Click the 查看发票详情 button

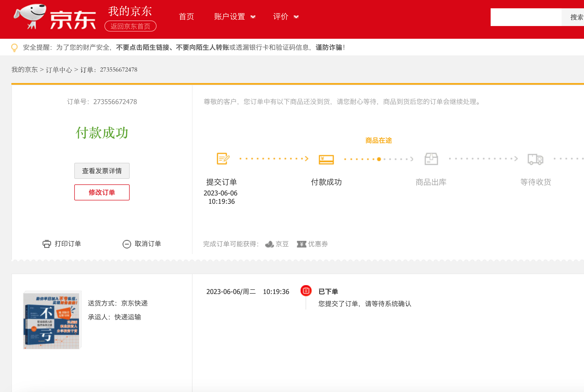pyautogui.click(x=102, y=171)
